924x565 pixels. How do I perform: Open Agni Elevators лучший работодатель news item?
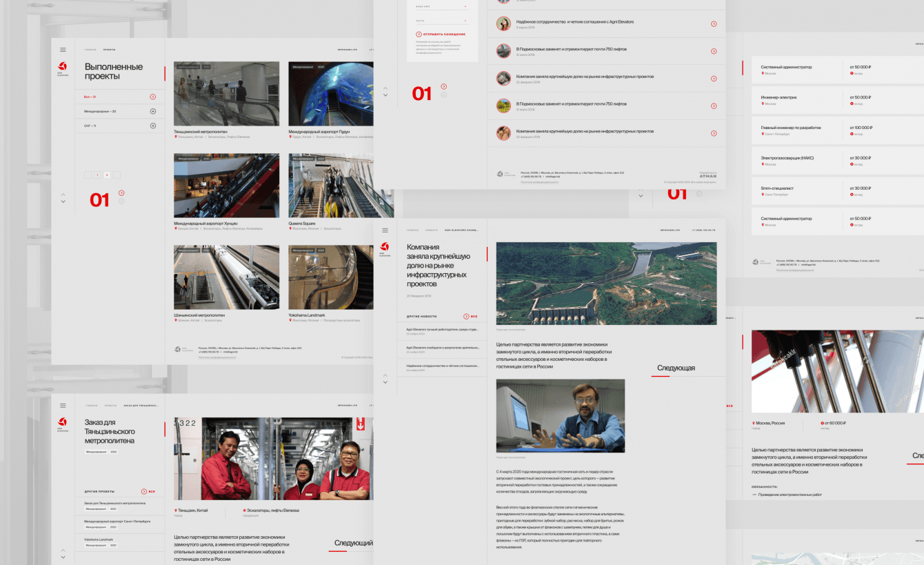point(442,331)
